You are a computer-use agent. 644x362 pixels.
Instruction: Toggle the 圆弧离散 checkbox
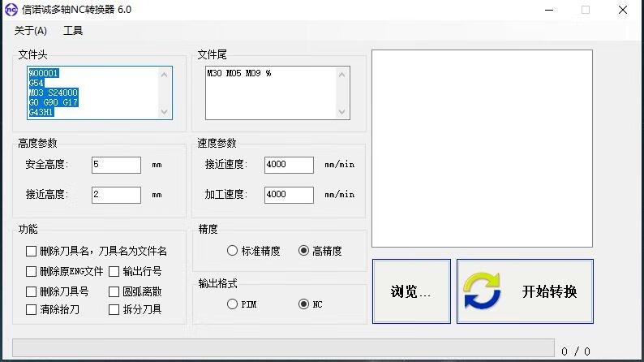tap(114, 291)
